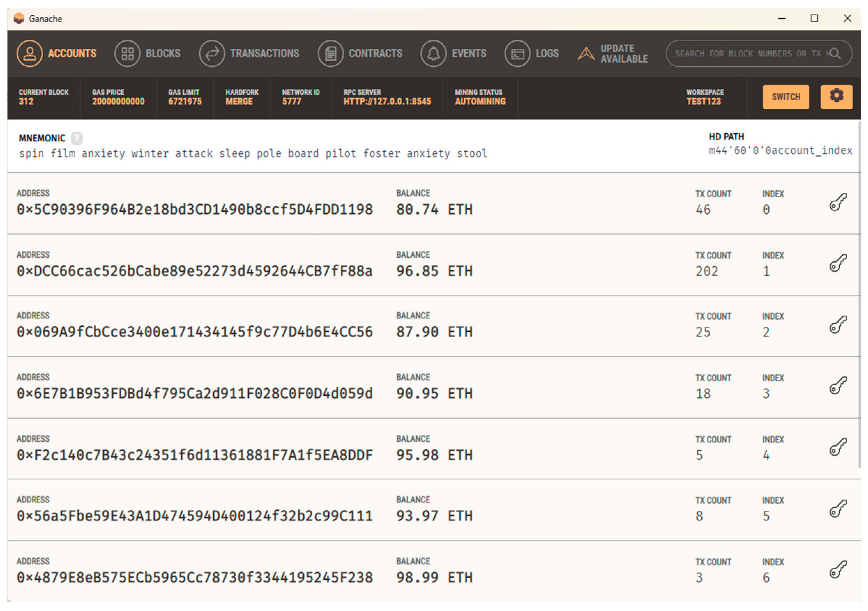Click the 96.85 ETH balance

434,271
